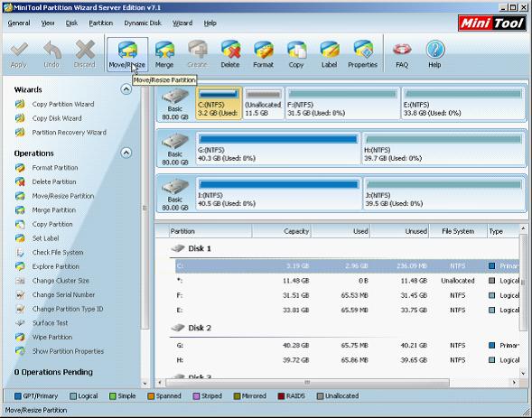
Task: Select the J:(NTFS) 39.5 GB block
Action: pos(443,194)
